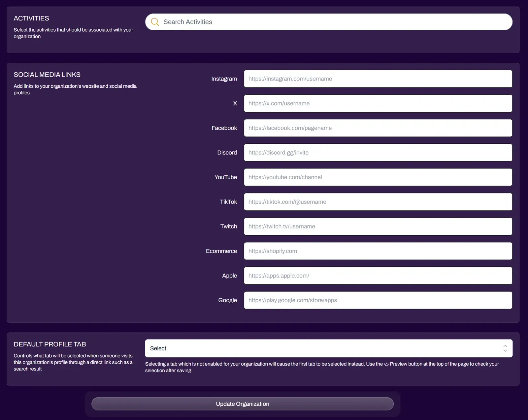Click the SOCIAL MEDIA LINKS heading

(x=47, y=75)
